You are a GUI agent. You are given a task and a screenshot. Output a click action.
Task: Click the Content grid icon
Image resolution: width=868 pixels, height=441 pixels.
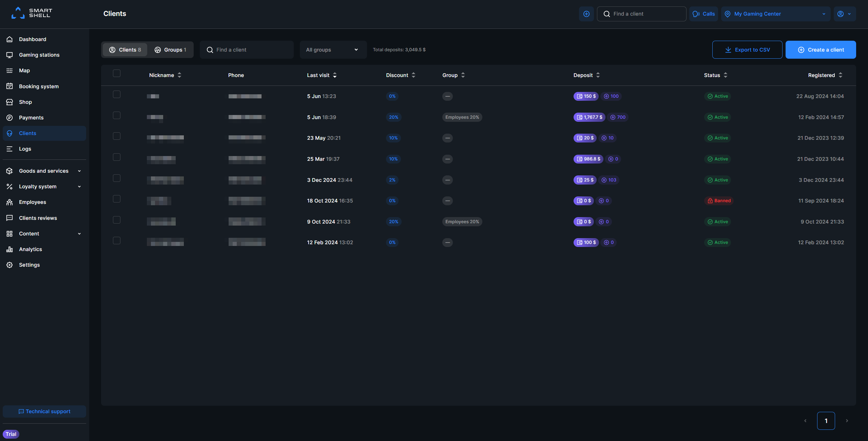click(9, 234)
